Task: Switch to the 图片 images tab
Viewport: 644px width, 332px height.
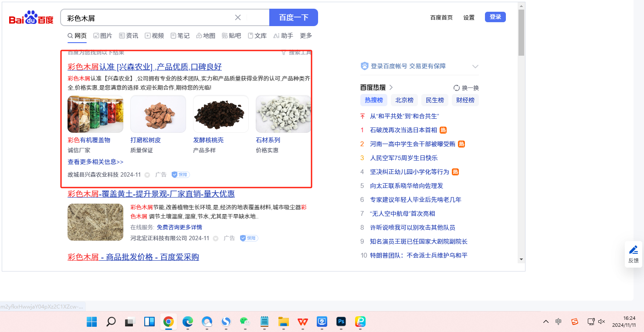Action: click(102, 36)
